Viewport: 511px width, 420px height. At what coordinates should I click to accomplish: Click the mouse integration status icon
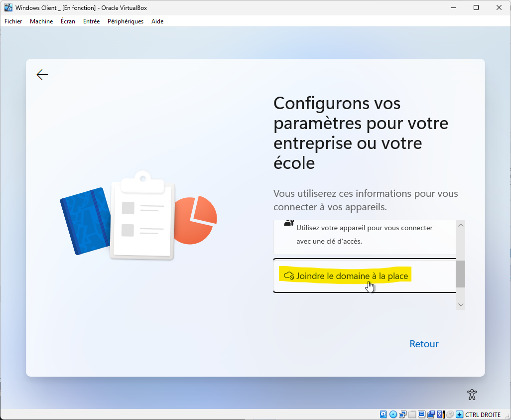pyautogui.click(x=450, y=415)
